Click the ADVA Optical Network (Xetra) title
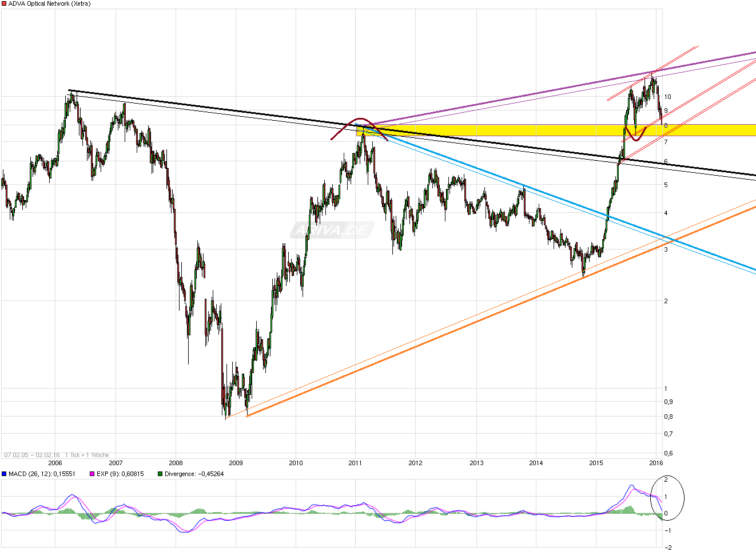 click(x=50, y=4)
